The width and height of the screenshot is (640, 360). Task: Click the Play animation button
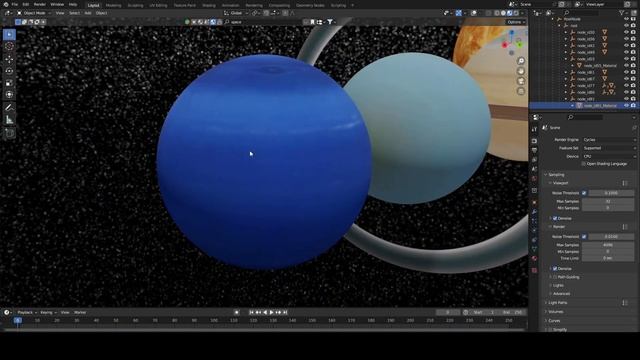tap(271, 312)
